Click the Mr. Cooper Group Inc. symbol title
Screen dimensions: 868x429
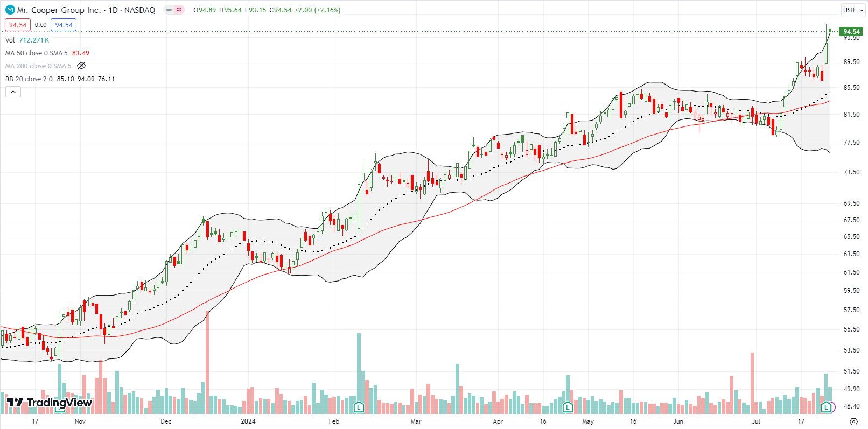click(x=59, y=10)
